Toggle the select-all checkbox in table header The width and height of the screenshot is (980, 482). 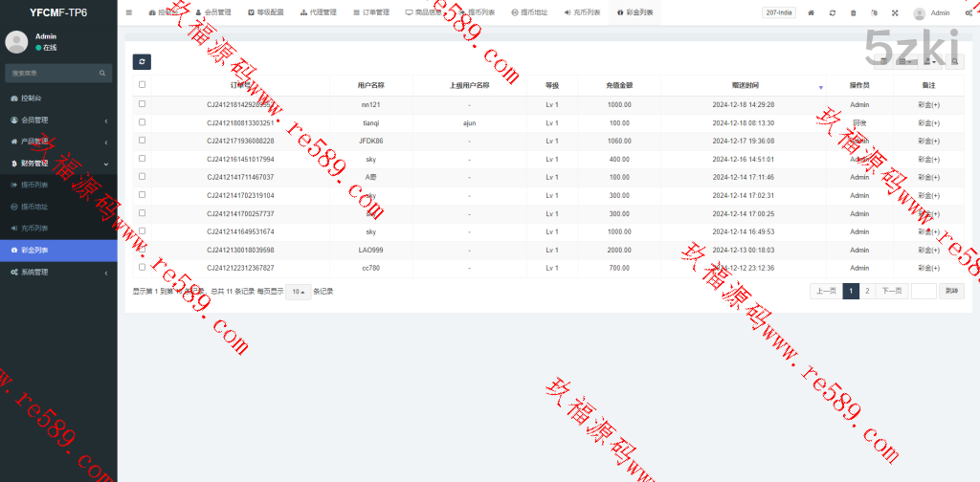coord(143,85)
